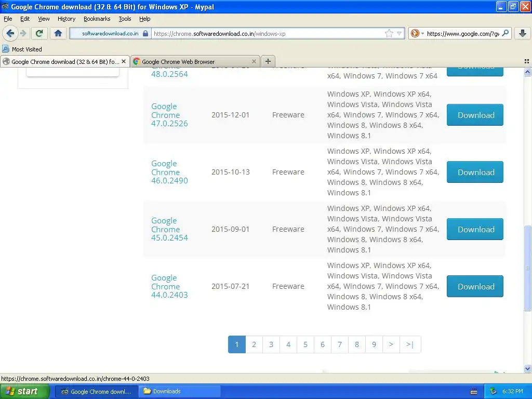Go to pagination page 3
The image size is (532, 399).
click(271, 344)
